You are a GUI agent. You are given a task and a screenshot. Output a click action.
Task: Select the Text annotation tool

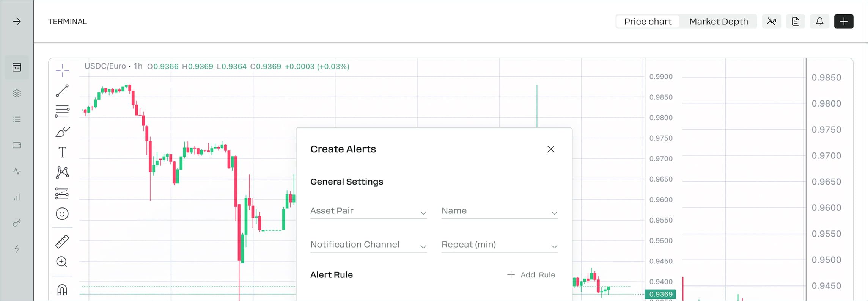pos(62,152)
